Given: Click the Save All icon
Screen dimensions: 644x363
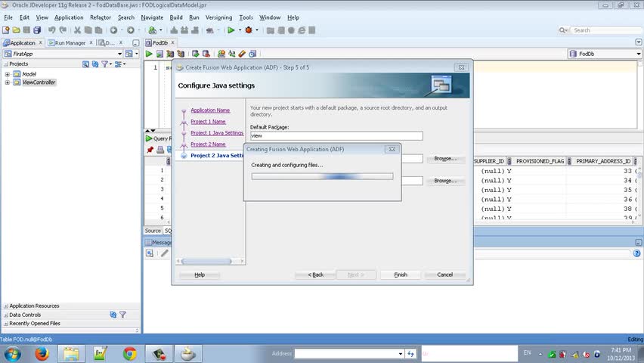Looking at the screenshot, I should (37, 30).
